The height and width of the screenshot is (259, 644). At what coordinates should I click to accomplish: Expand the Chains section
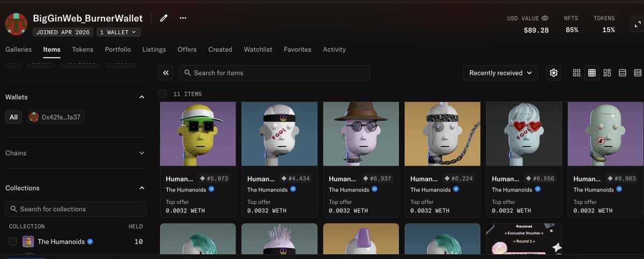[x=142, y=153]
